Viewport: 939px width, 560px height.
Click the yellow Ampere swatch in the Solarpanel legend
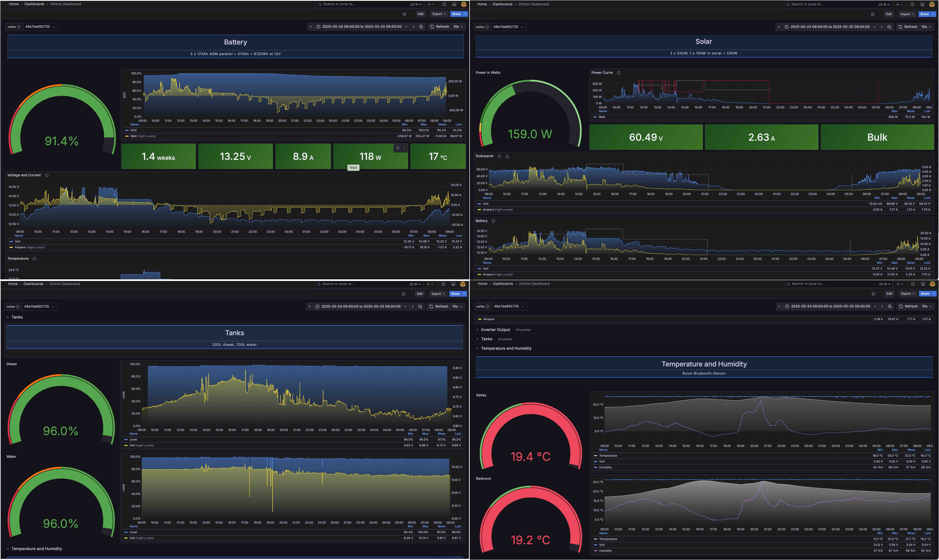click(479, 210)
